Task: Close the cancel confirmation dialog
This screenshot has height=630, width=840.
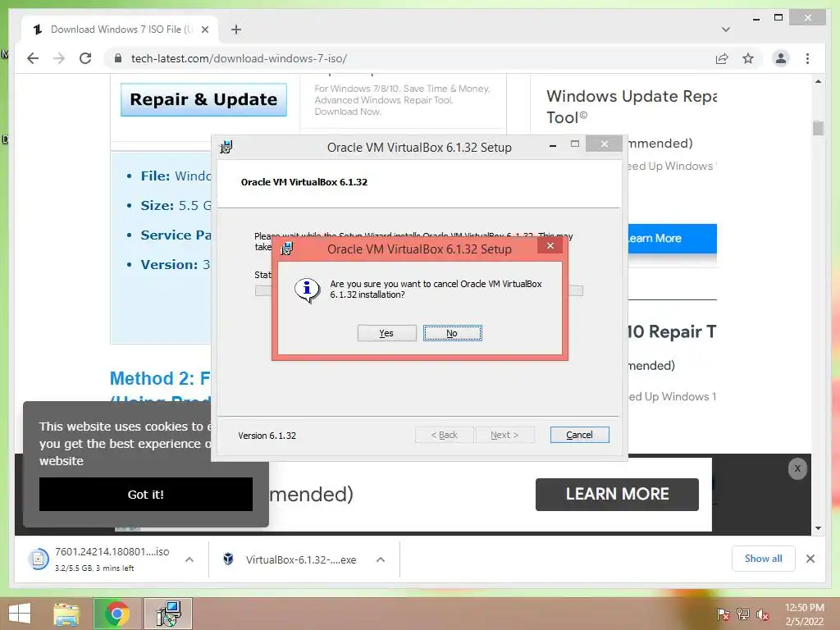Action: (550, 246)
